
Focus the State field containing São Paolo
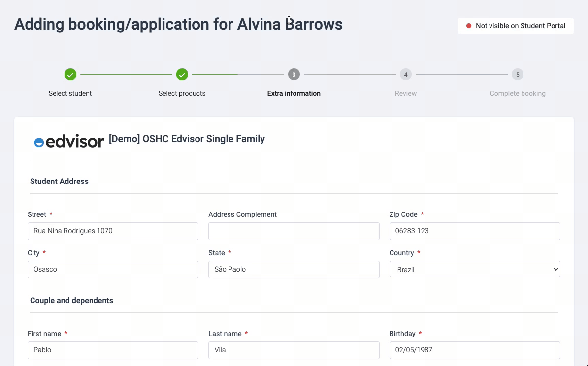(x=294, y=270)
